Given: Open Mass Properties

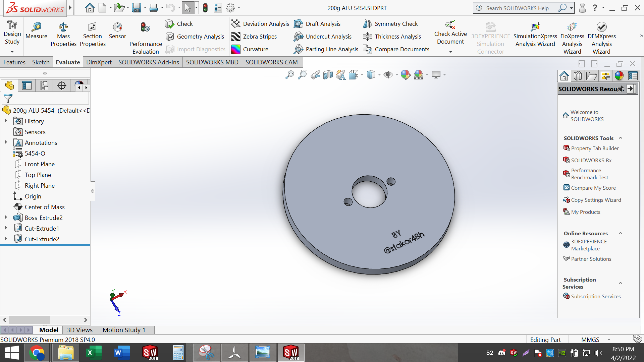Looking at the screenshot, I should pos(63,35).
